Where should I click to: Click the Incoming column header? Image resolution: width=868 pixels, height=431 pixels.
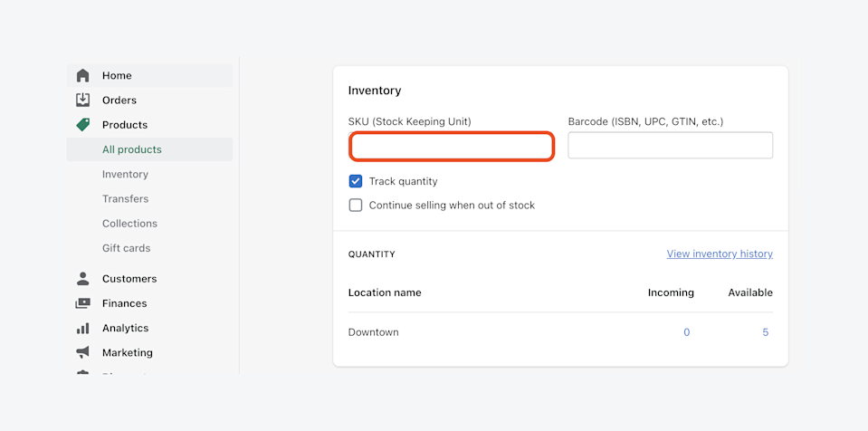point(671,292)
